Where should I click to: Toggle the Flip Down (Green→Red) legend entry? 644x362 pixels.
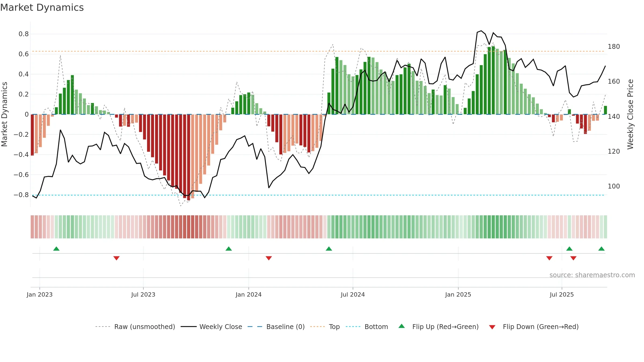534,327
